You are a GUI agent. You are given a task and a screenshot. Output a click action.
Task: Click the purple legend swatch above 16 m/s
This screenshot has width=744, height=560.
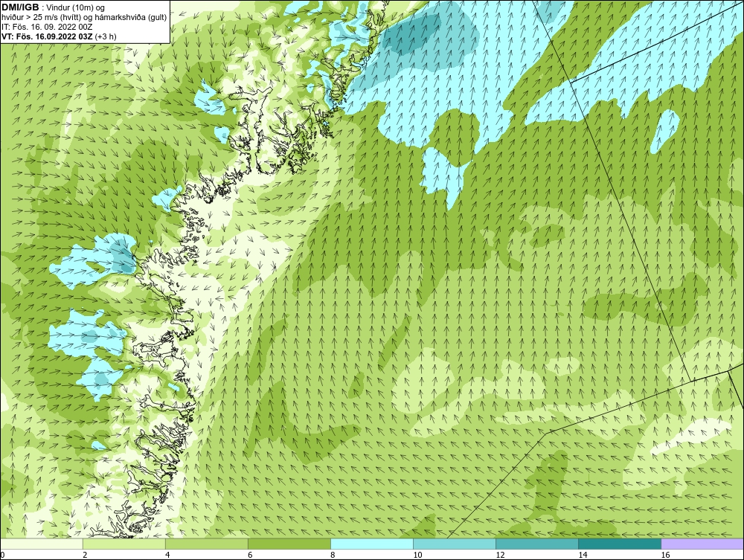coord(702,544)
